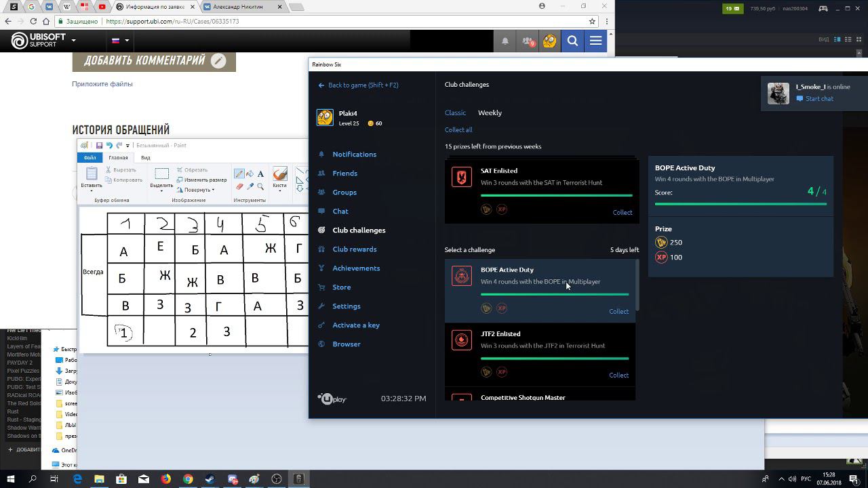Viewport: 868px width, 488px height.
Task: Switch to the Вид tab in Paint
Action: [x=145, y=157]
